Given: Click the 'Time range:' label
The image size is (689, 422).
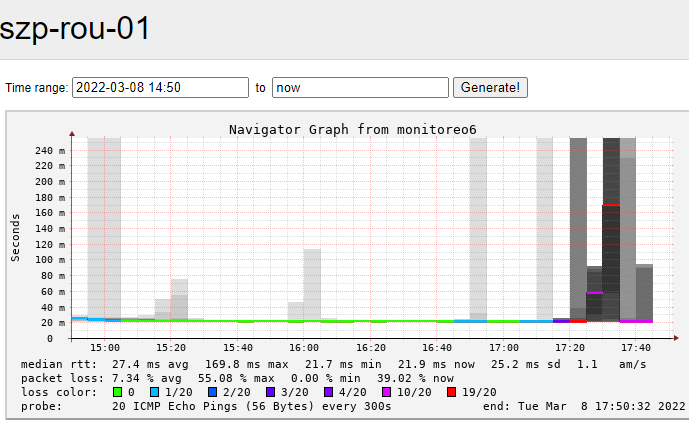Looking at the screenshot, I should (36, 88).
